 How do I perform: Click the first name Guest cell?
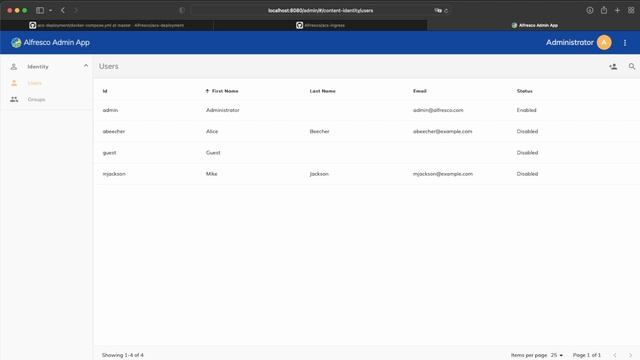coord(213,153)
